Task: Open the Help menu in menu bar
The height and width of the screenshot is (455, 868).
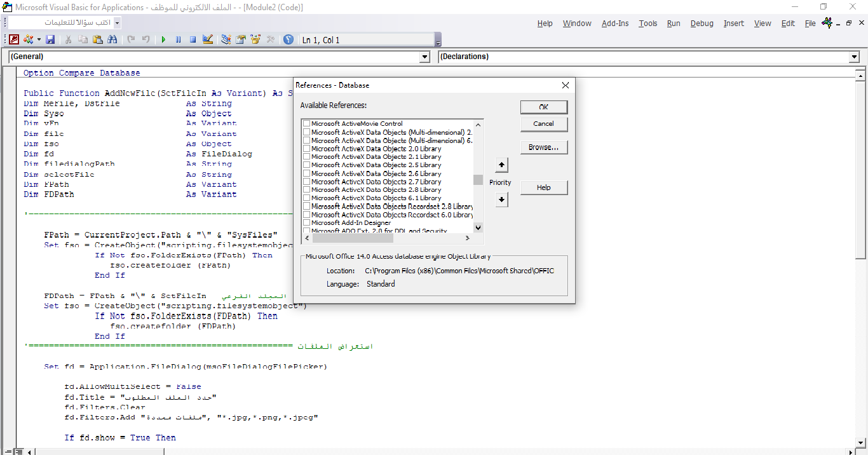Action: click(545, 24)
